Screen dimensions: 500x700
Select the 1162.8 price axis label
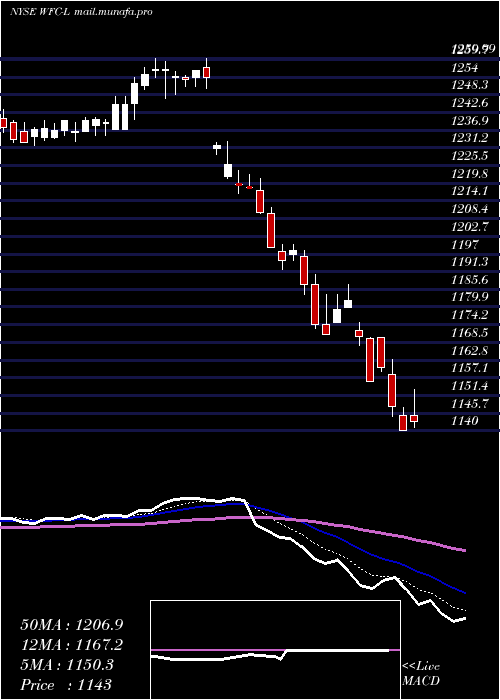click(469, 350)
